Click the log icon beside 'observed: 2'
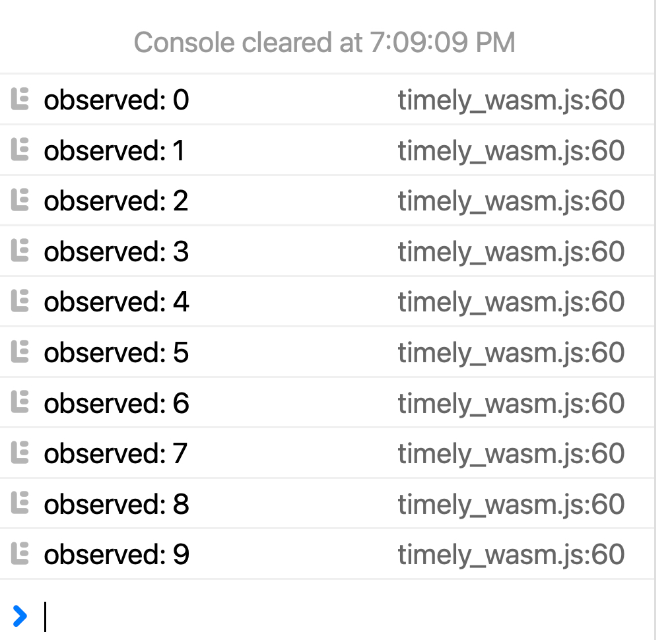Image resolution: width=672 pixels, height=640 pixels. pyautogui.click(x=20, y=201)
